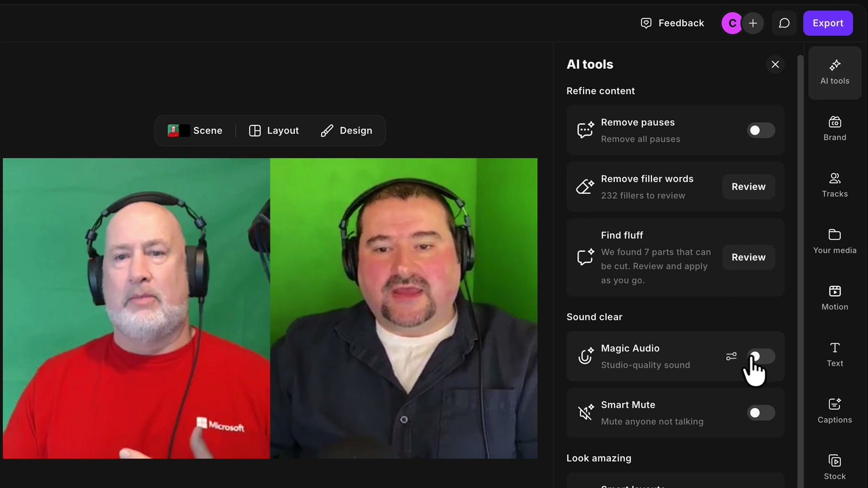
Task: Click the 'Mute anyone not talking' description
Action: click(652, 422)
